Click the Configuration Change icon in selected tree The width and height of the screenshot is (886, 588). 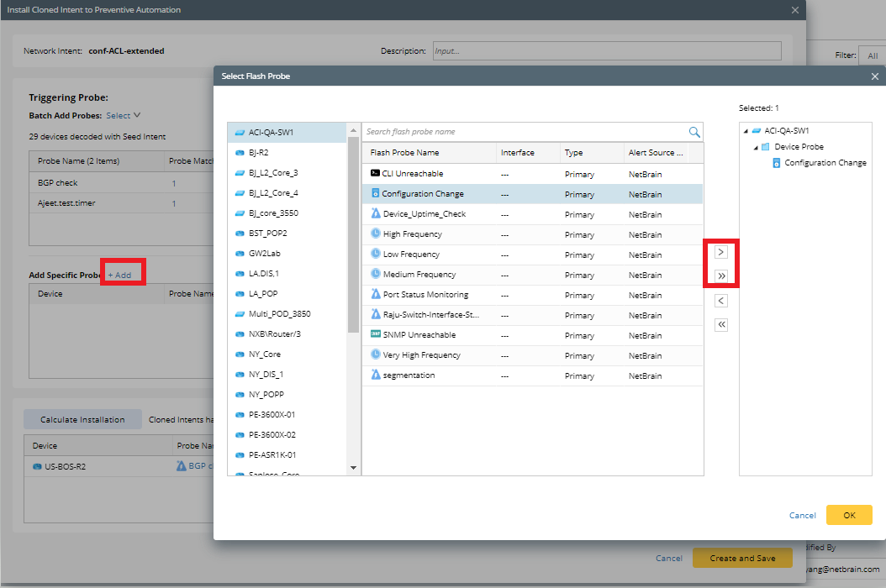(x=777, y=163)
